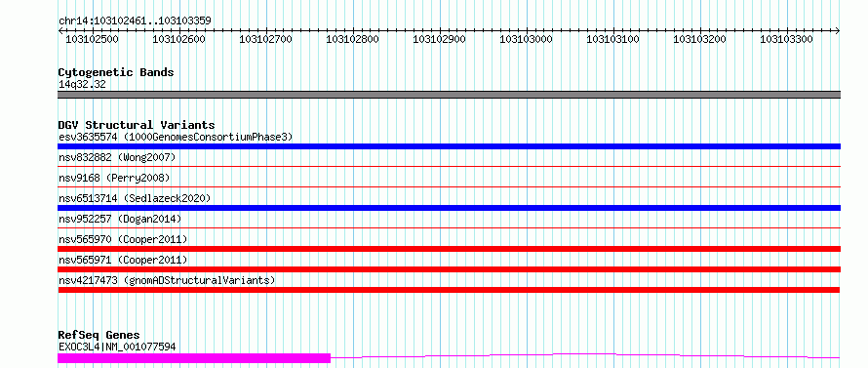Click ruler position 103102500
Screen dimensions: 868x368
pos(92,39)
